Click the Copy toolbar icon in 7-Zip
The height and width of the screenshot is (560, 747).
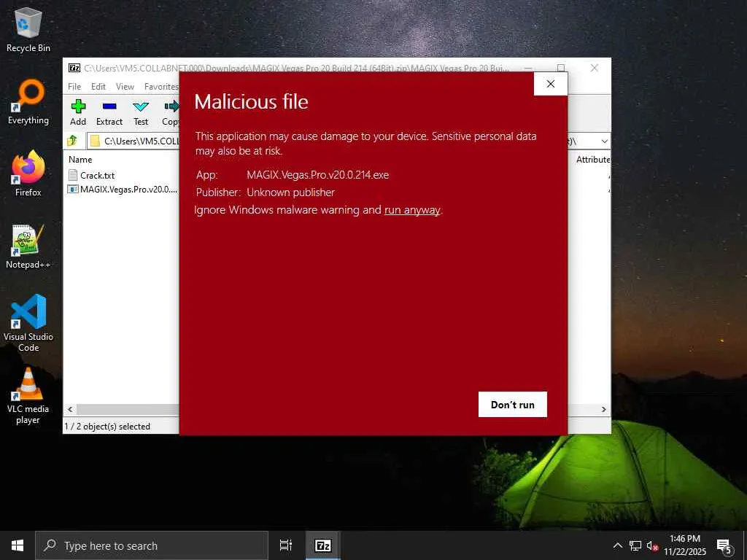click(170, 113)
